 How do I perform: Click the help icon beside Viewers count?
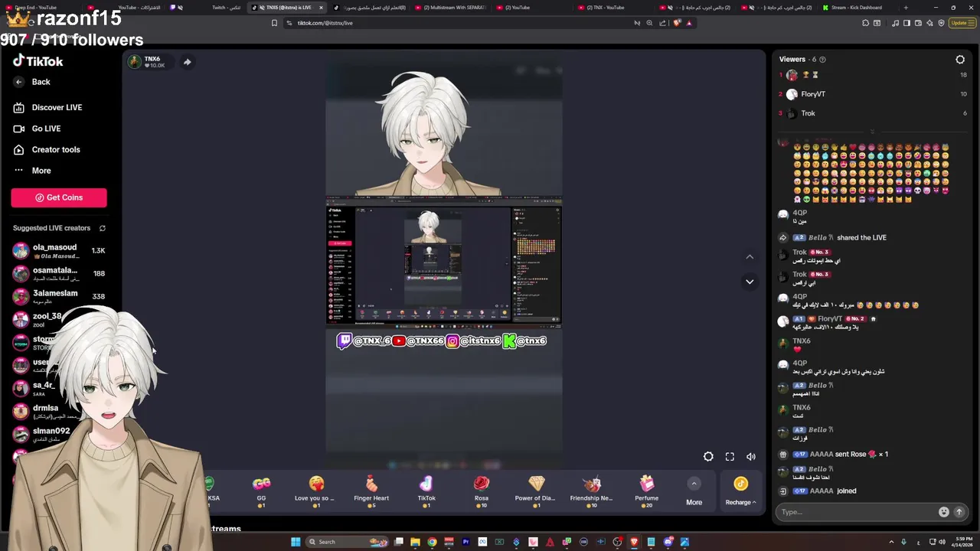[x=822, y=59]
